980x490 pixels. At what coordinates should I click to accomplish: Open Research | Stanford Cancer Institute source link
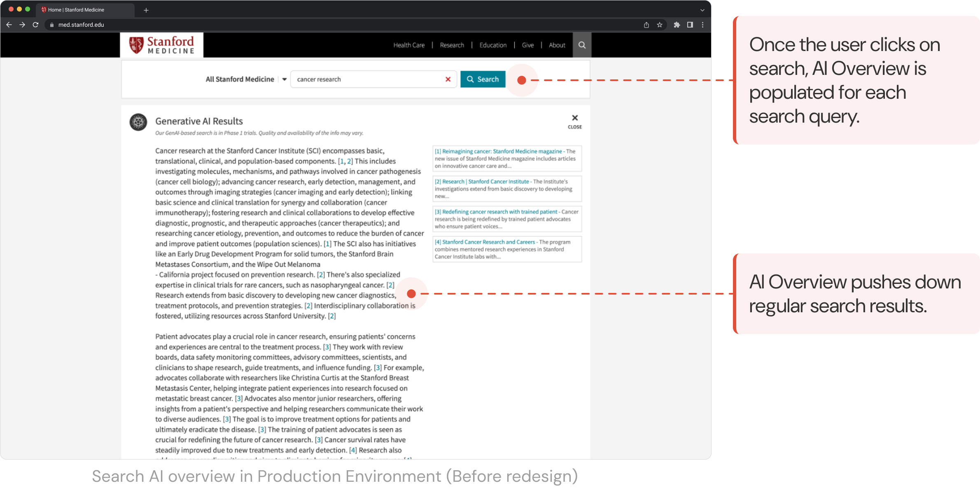tap(482, 181)
